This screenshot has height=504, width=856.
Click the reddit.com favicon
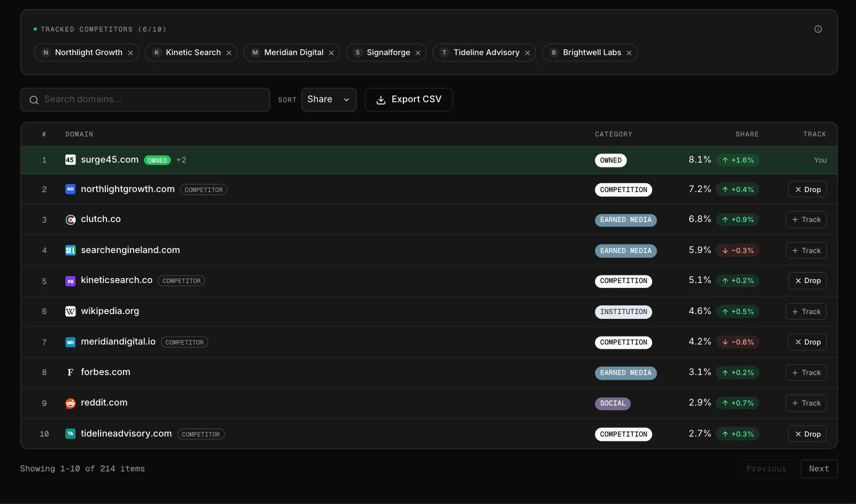click(70, 403)
